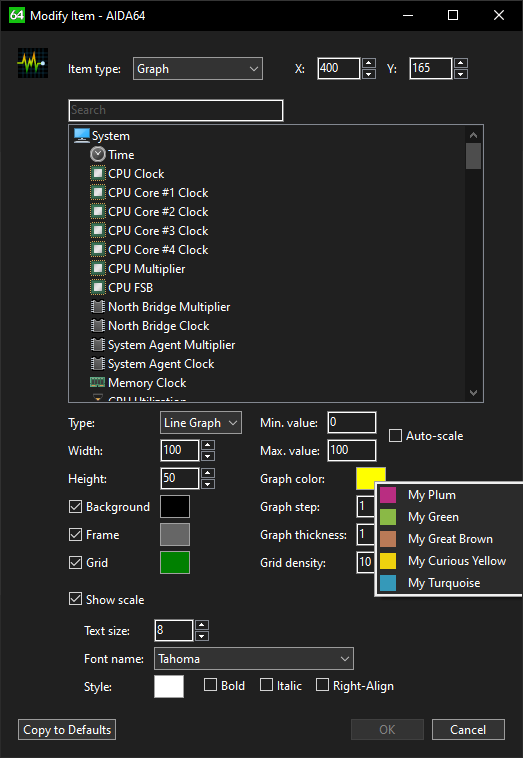
Task: Click the RAM module icon beside Memory Clock
Action: coord(98,382)
